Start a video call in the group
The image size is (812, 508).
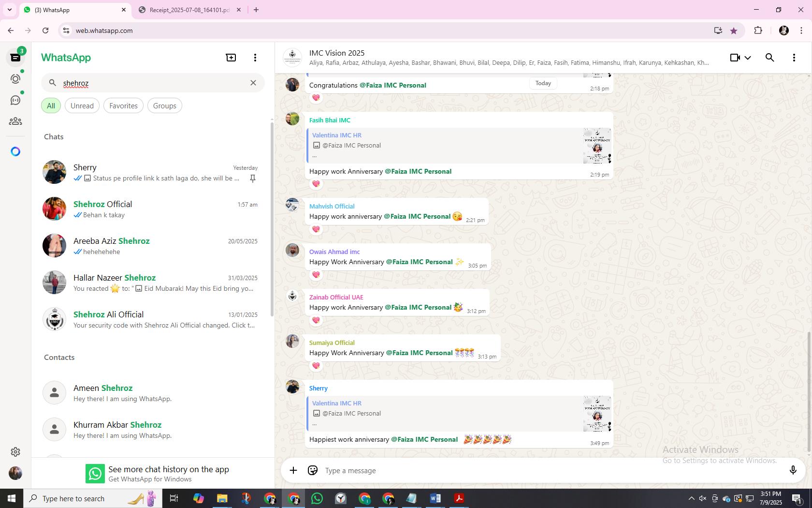(x=735, y=58)
